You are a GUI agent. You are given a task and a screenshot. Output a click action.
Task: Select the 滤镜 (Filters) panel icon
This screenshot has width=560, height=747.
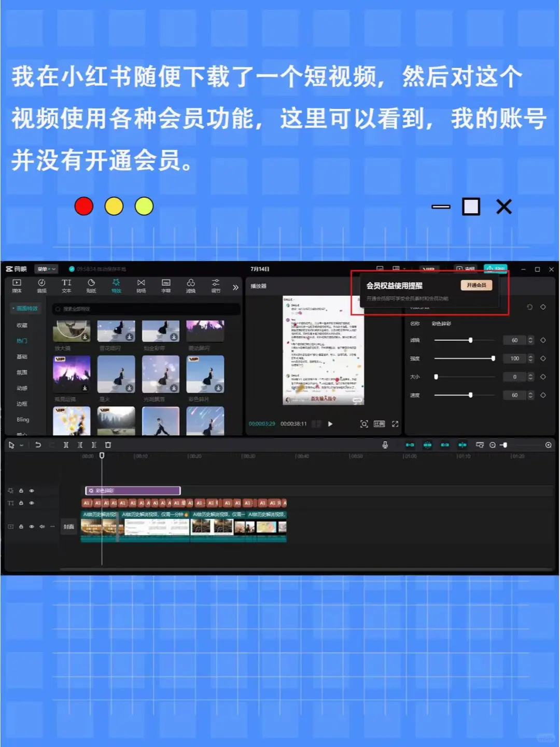pyautogui.click(x=191, y=286)
